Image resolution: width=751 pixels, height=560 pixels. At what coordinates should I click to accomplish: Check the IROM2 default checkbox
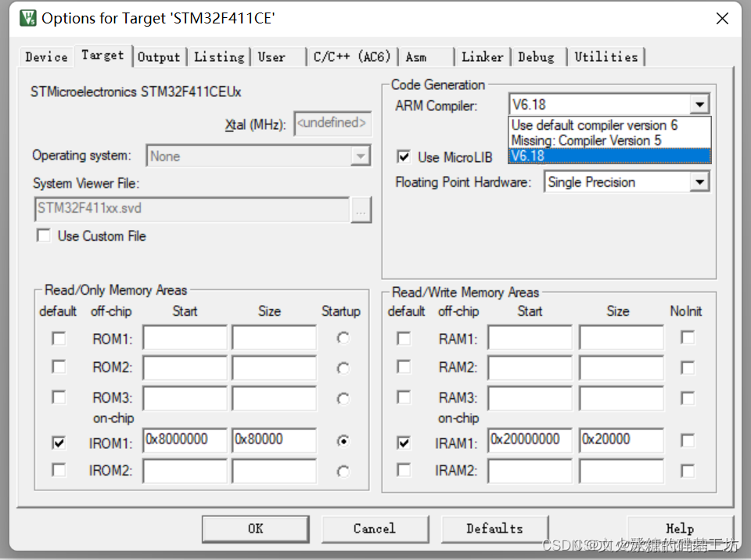pos(59,470)
